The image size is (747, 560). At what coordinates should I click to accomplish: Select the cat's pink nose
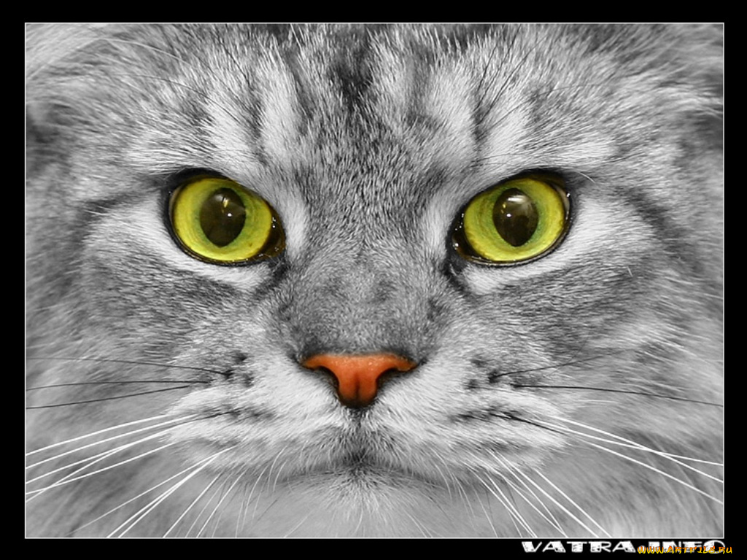coord(357,372)
